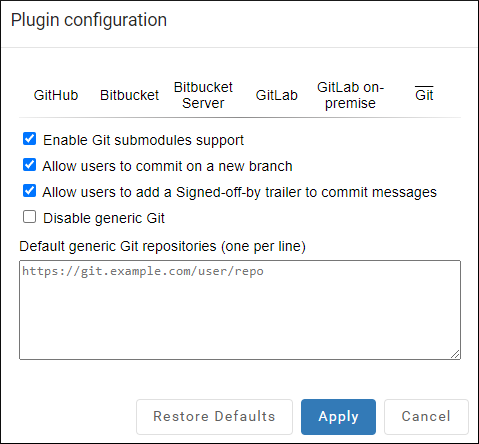The width and height of the screenshot is (479, 444).
Task: Uncheck the Signed-off-by trailer checkbox
Action: (29, 191)
